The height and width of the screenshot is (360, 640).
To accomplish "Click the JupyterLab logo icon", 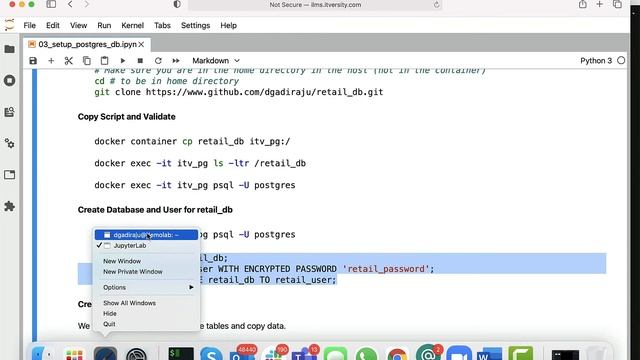I will click(x=9, y=24).
